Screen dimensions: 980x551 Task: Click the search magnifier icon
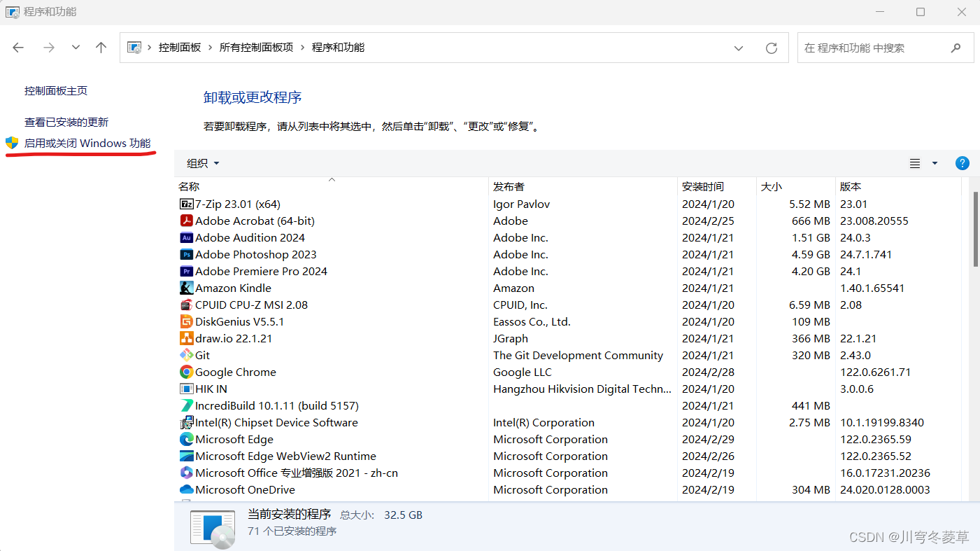[956, 48]
